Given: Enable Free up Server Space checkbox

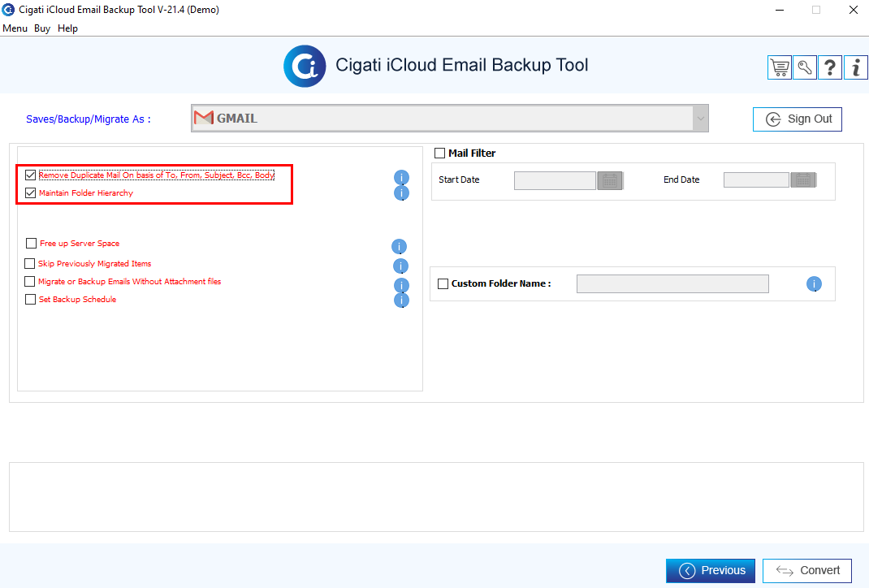Looking at the screenshot, I should (x=31, y=244).
